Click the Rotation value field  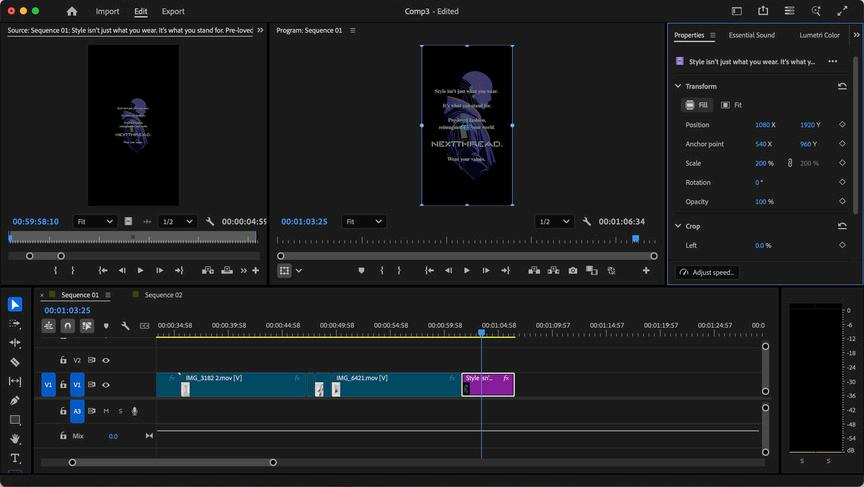pyautogui.click(x=759, y=182)
